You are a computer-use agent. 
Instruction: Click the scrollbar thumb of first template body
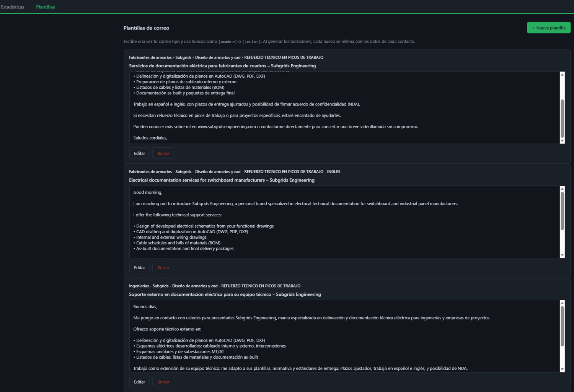tap(562, 118)
